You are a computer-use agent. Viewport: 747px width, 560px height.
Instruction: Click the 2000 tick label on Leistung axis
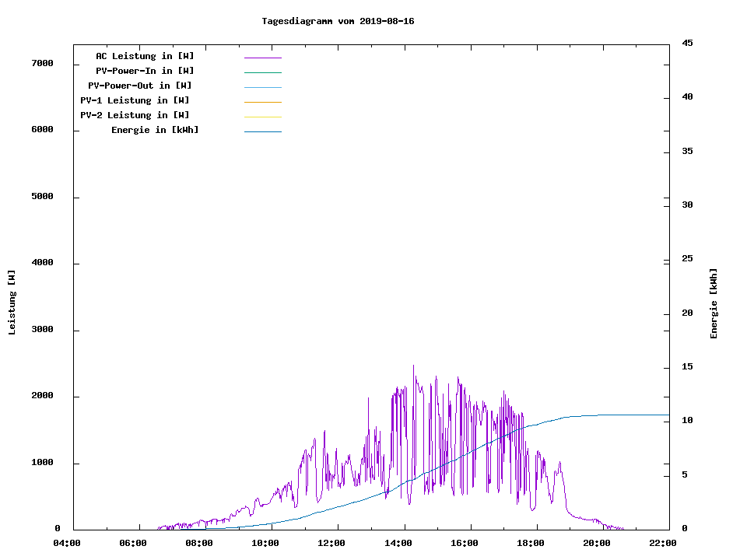pos(42,396)
